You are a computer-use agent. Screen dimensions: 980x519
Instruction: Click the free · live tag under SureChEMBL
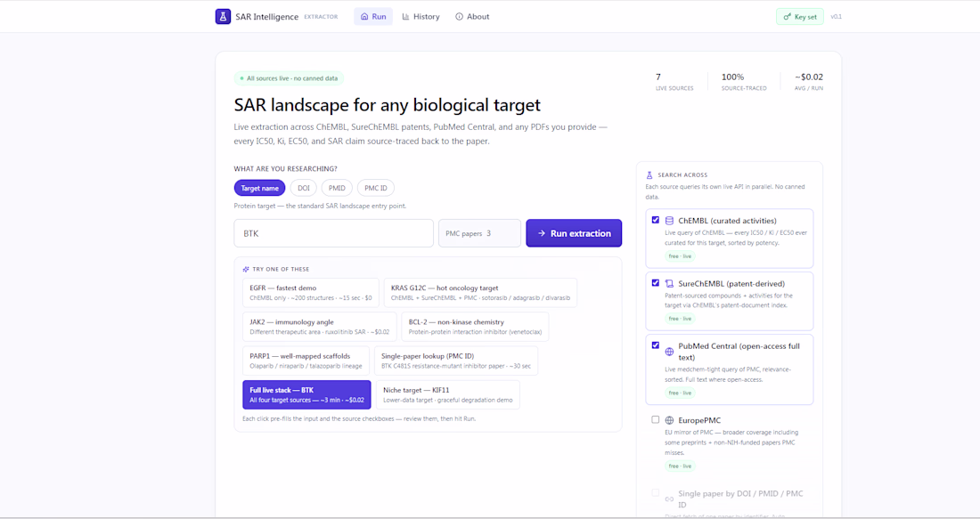point(680,319)
